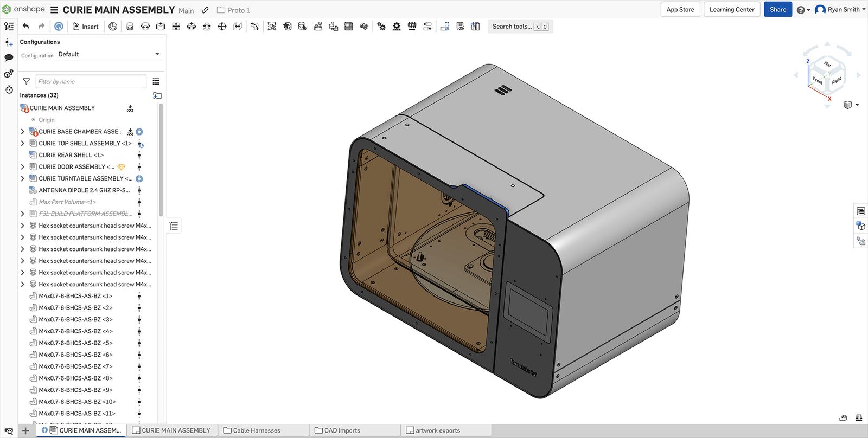Click the undo arrow in the toolbar

25,26
